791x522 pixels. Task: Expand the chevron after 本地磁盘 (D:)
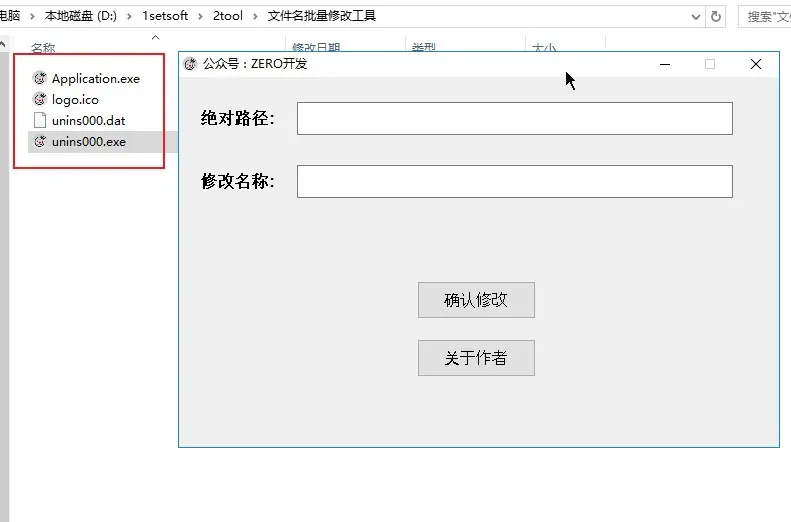[x=129, y=17]
